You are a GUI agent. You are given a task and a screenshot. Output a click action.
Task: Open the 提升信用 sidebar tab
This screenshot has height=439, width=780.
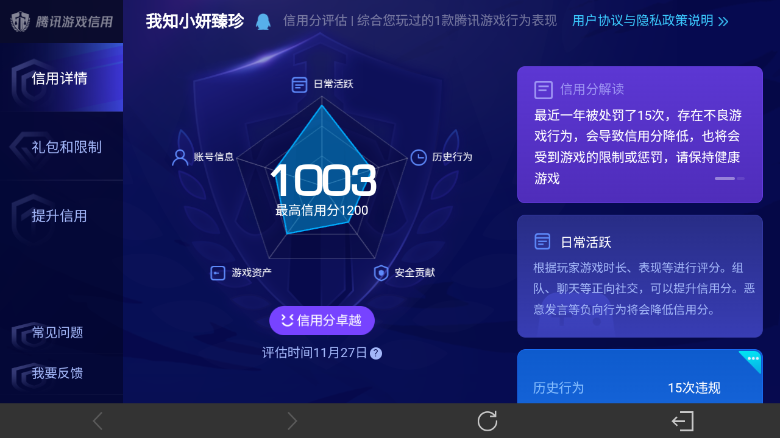61,215
